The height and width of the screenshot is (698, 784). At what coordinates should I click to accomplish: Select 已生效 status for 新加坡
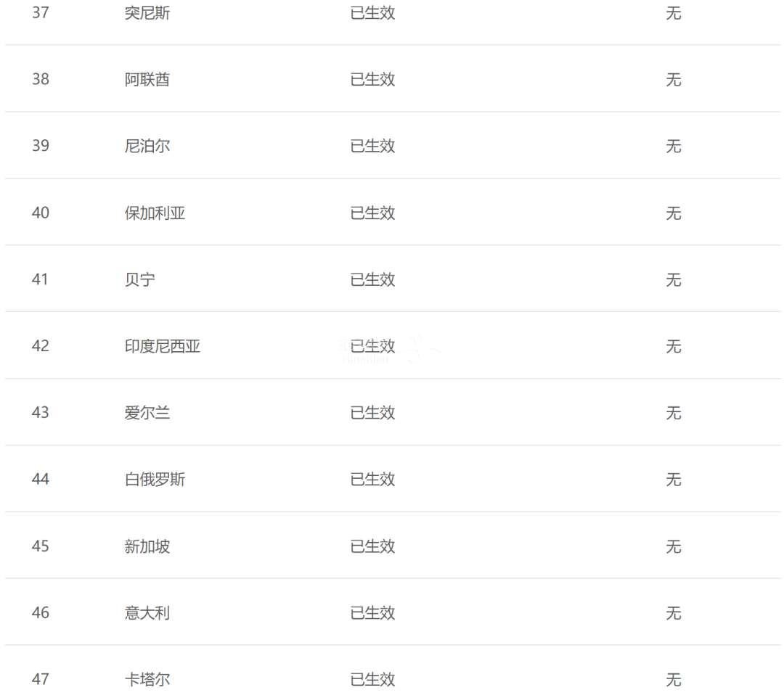[372, 546]
